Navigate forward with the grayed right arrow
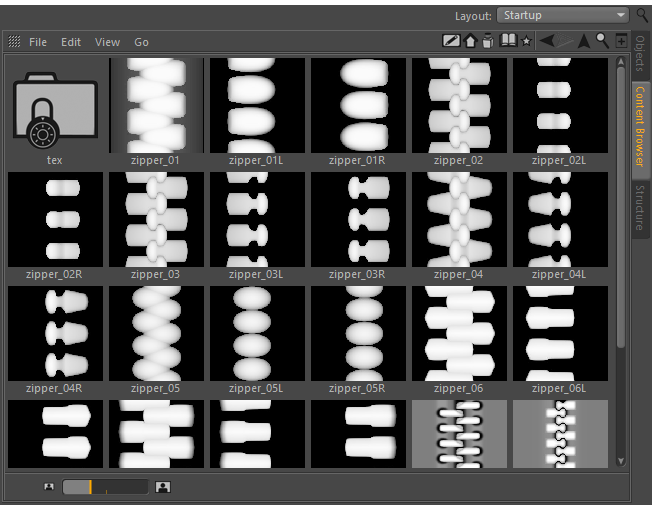652x505 pixels. tap(565, 41)
